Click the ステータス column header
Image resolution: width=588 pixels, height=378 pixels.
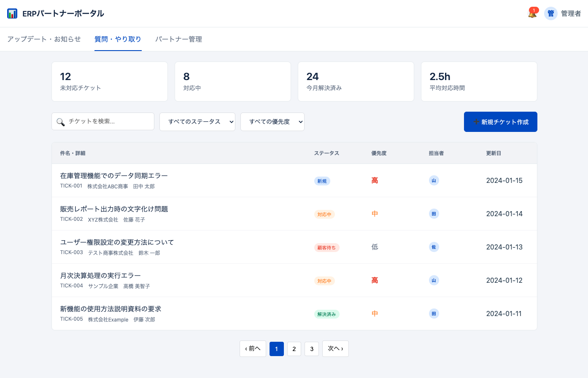pyautogui.click(x=326, y=153)
